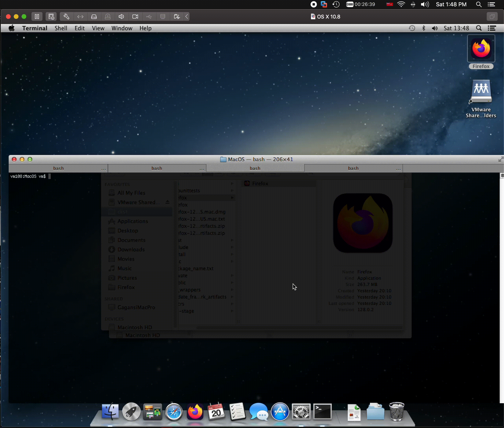Open guest Notification Center icon
The height and width of the screenshot is (428, 504).
(x=492, y=28)
